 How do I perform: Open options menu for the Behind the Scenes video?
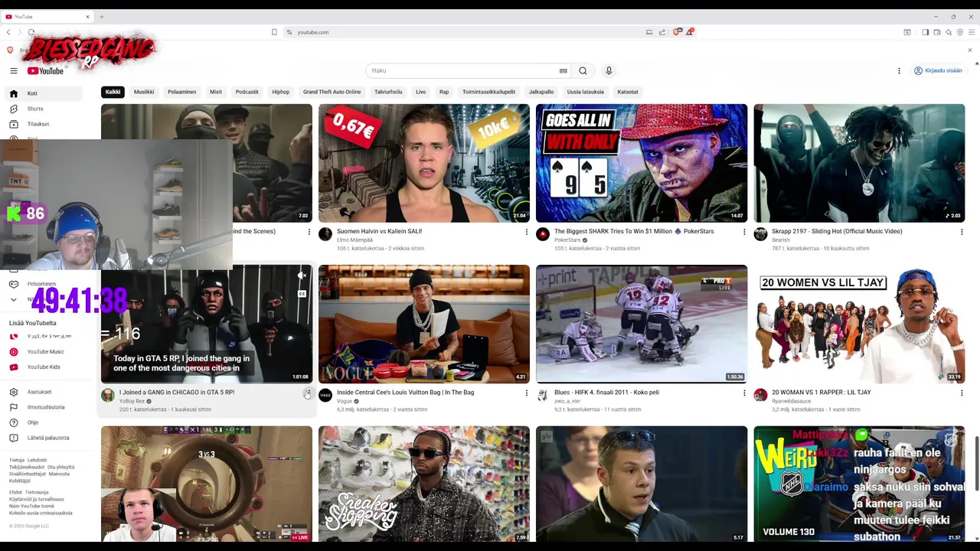pyautogui.click(x=309, y=232)
